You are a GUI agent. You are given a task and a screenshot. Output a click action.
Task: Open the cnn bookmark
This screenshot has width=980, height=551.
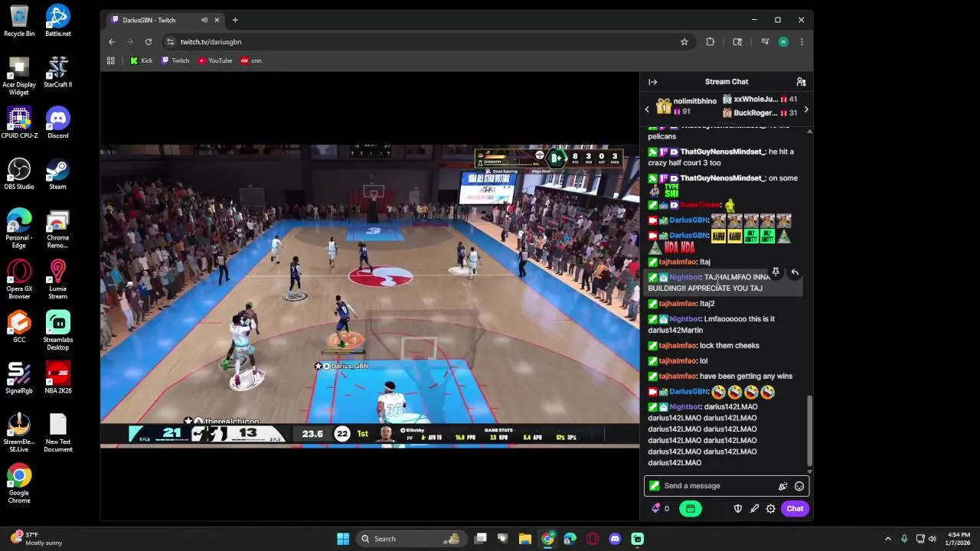click(251, 60)
